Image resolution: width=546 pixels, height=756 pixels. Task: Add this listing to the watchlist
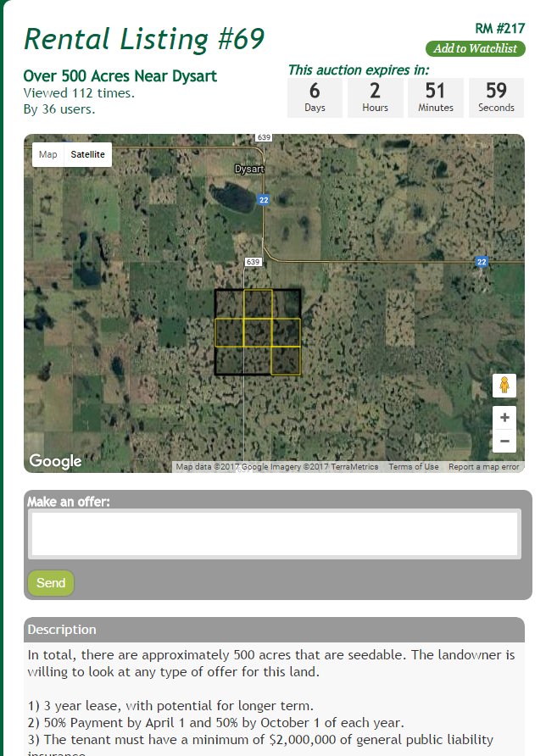(x=475, y=48)
